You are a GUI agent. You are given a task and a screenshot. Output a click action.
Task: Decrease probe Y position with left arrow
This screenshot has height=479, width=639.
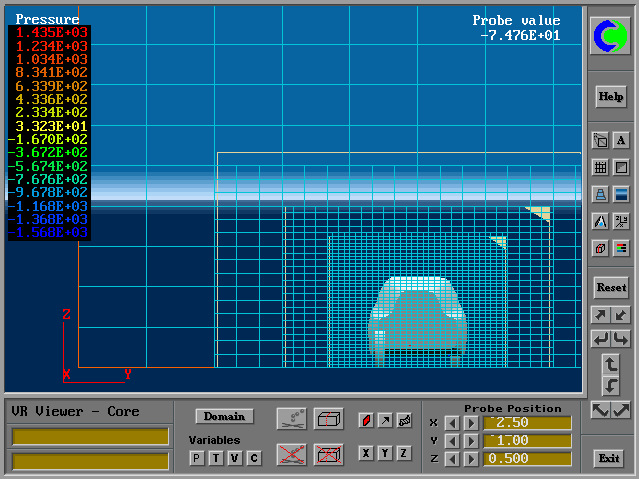click(451, 441)
